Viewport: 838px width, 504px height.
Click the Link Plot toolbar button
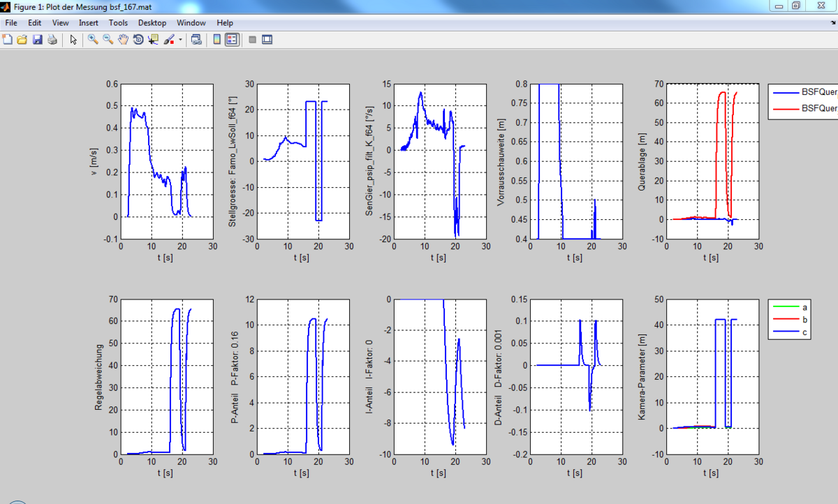pos(196,40)
